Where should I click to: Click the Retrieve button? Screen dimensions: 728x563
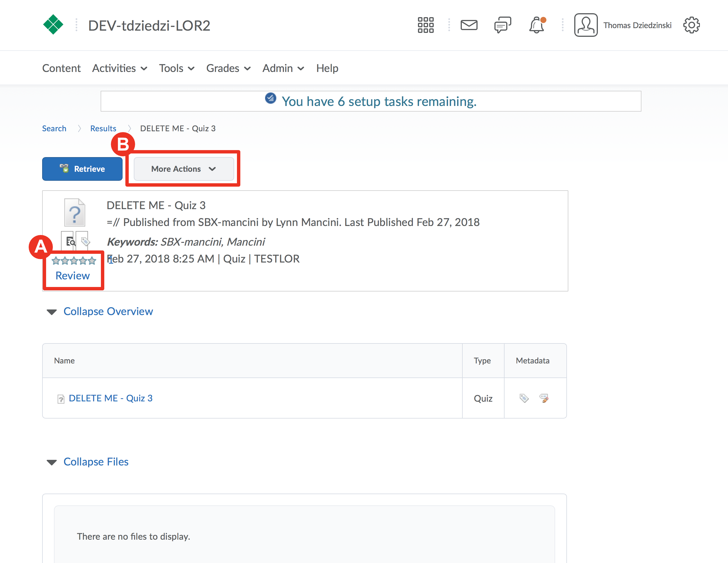coord(82,169)
